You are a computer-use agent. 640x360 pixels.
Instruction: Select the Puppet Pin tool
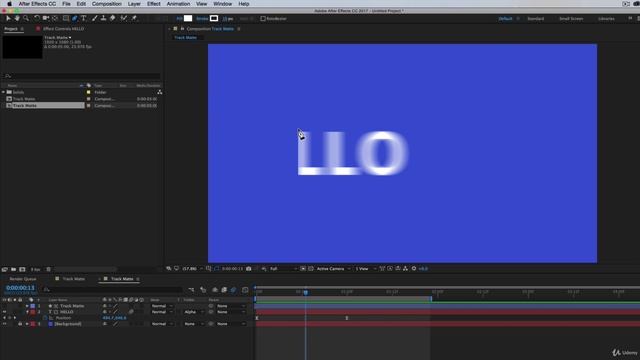(134, 18)
